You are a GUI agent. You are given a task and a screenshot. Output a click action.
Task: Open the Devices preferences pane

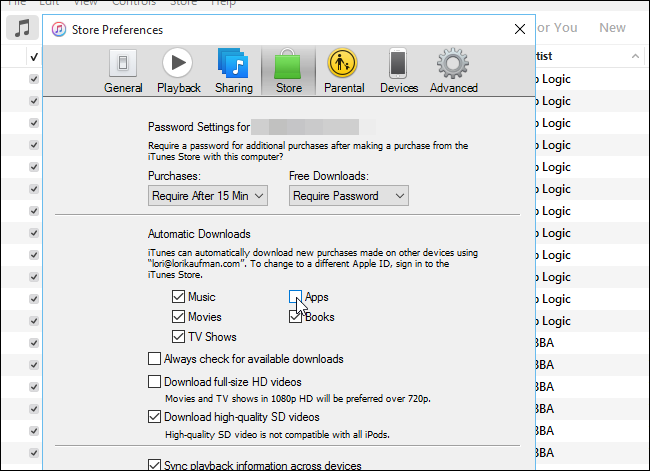pyautogui.click(x=398, y=70)
